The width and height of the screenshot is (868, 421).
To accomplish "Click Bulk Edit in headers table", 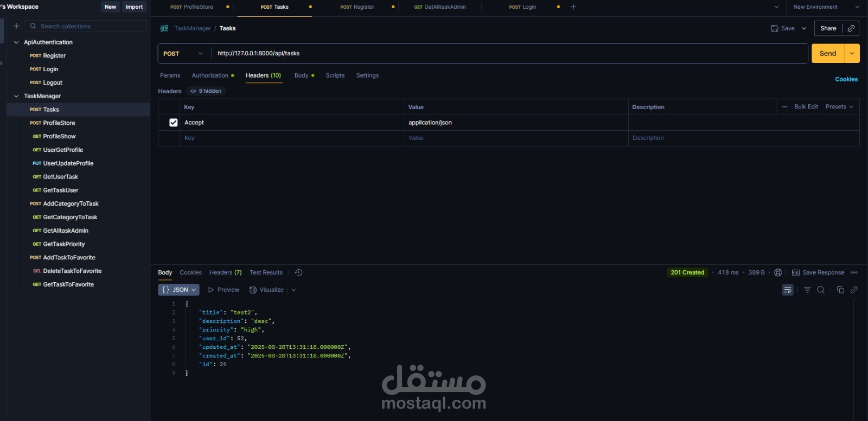I will [x=806, y=107].
